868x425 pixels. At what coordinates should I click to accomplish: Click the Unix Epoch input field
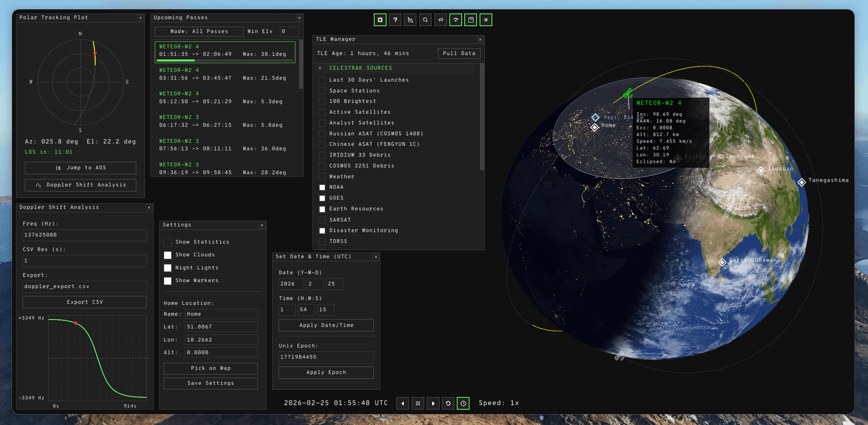point(326,357)
